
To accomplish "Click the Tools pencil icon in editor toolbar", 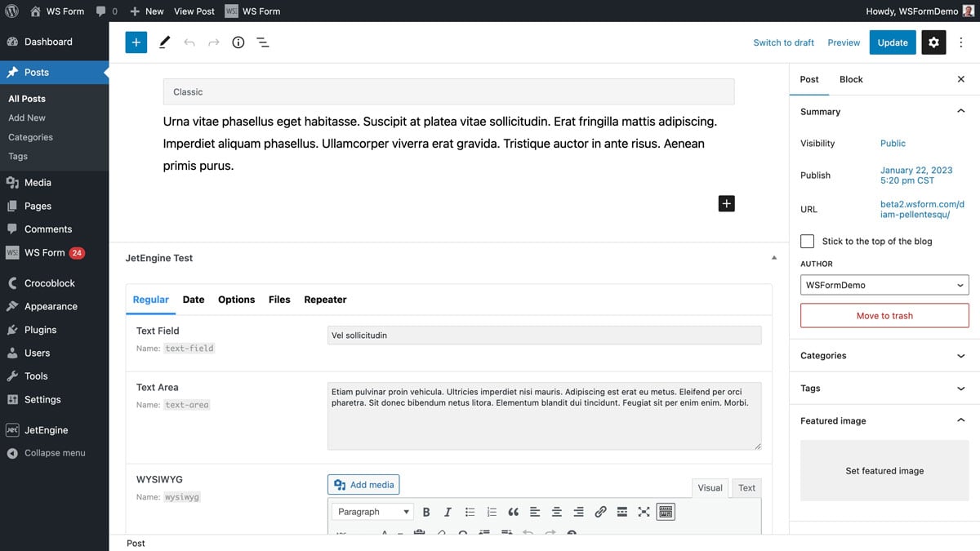I will pos(164,42).
